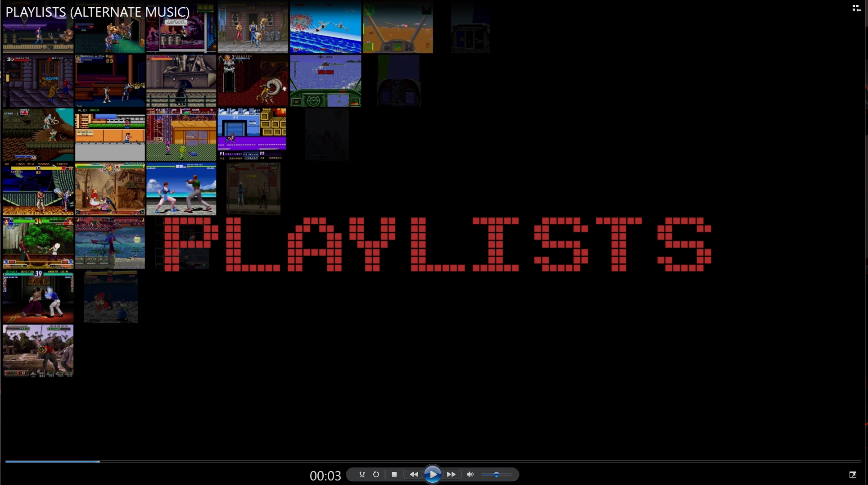Click the round blue Play button
This screenshot has height=485, width=868.
432,474
